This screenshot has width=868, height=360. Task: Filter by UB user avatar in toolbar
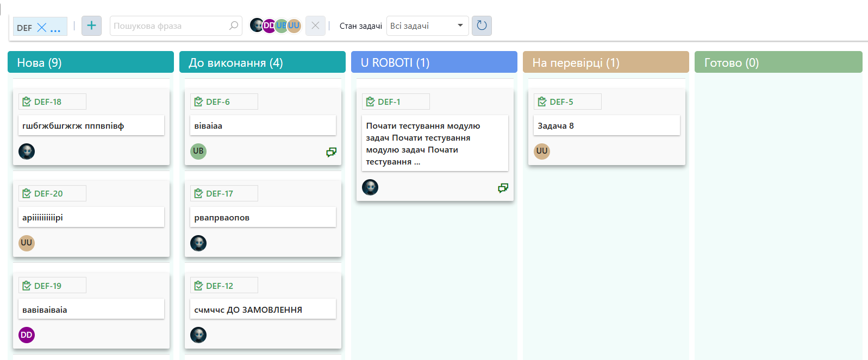tap(282, 26)
